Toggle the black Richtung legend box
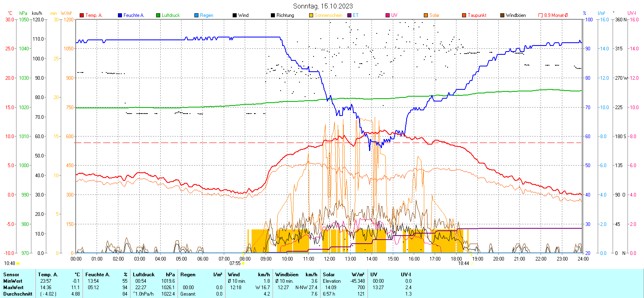This screenshot has width=644, height=298. pos(273,15)
